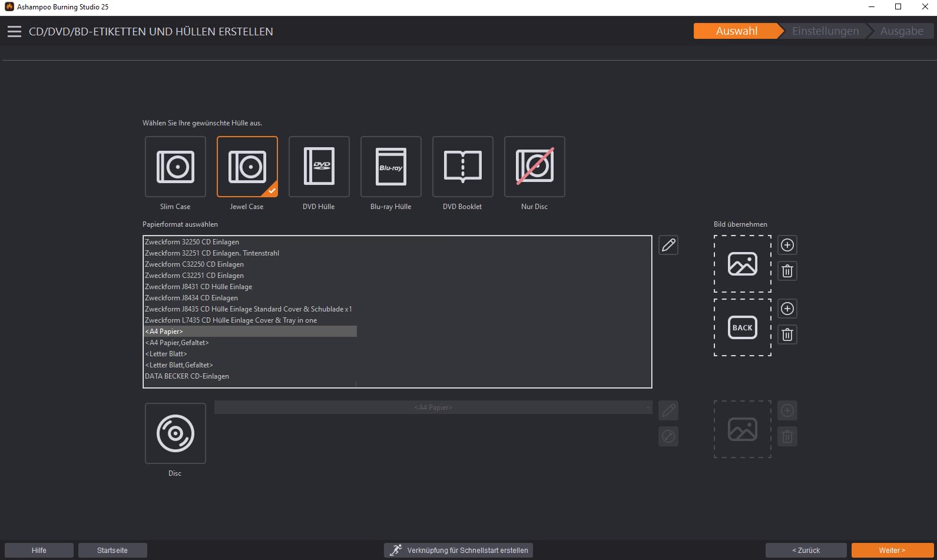Click the front cover image placeholder
Viewport: 937px width, 560px height.
(743, 264)
